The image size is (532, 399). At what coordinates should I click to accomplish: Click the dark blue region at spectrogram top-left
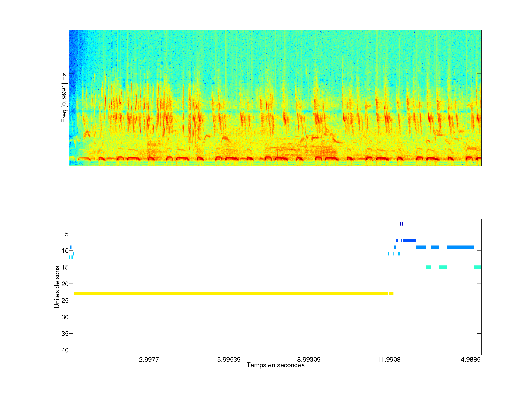pyautogui.click(x=72, y=53)
